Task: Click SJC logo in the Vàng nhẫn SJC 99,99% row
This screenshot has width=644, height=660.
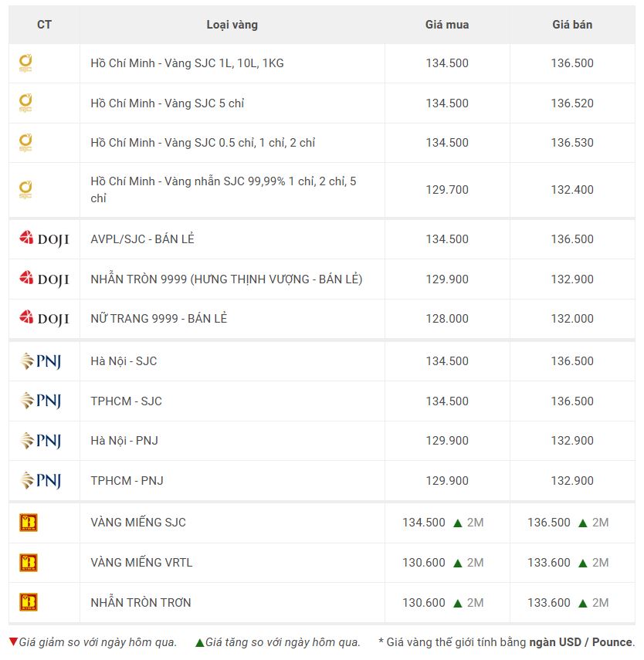Action: point(25,190)
